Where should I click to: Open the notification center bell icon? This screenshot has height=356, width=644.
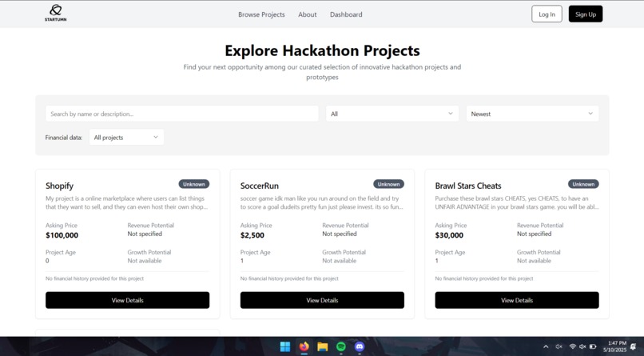(x=633, y=346)
